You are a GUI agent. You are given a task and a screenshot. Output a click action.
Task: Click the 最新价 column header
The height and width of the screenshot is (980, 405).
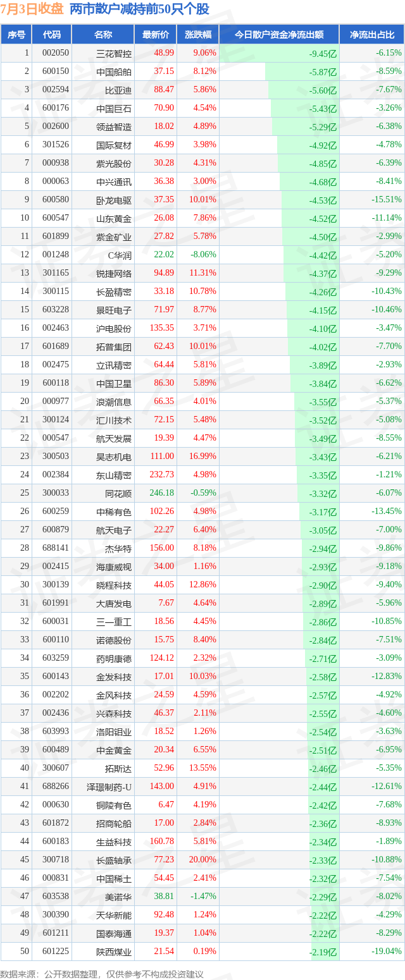(x=156, y=35)
